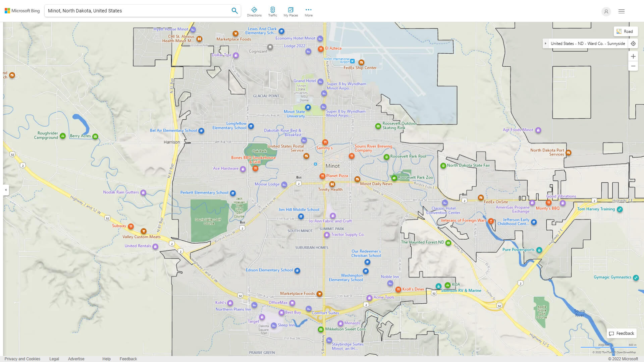
Task: Click the zoom in button on map
Action: tap(633, 56)
